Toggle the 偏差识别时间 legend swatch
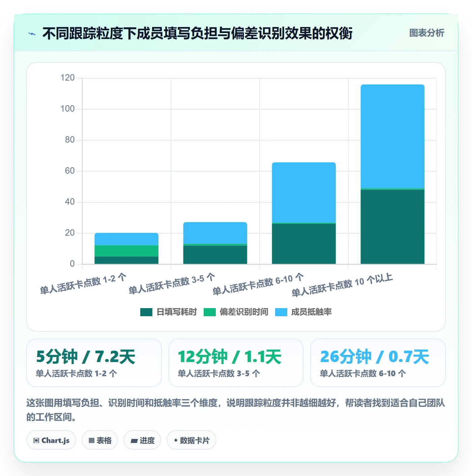Screen dimensions: 472x476 (x=209, y=312)
